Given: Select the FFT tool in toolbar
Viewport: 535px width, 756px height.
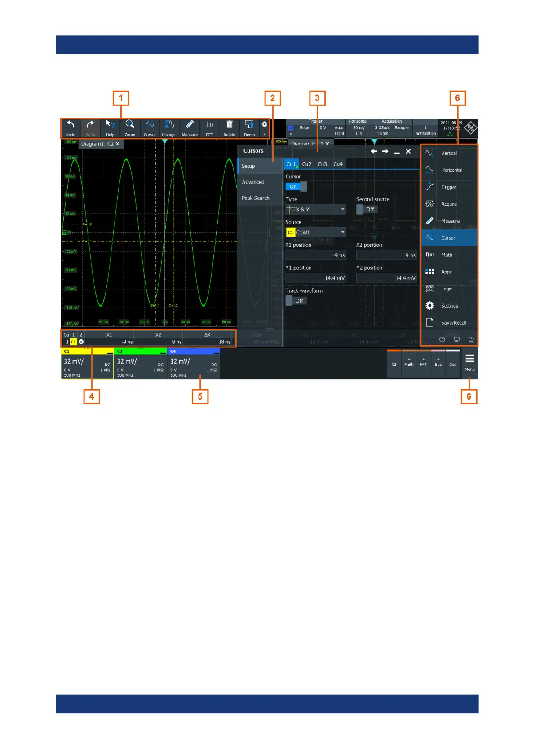Looking at the screenshot, I should [x=209, y=128].
